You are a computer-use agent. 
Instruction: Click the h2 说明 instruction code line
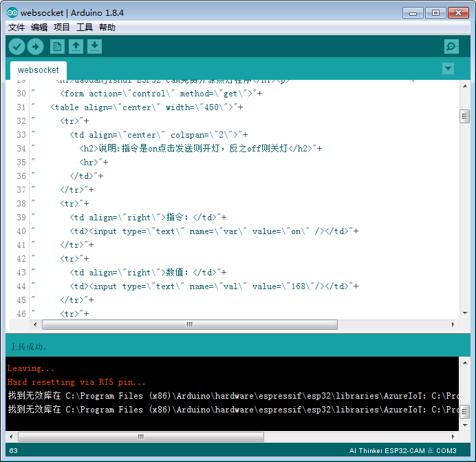pos(201,148)
